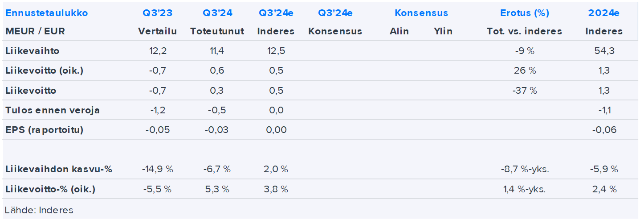Click the Liikevaihdon kasvu-% row label

[59, 169]
